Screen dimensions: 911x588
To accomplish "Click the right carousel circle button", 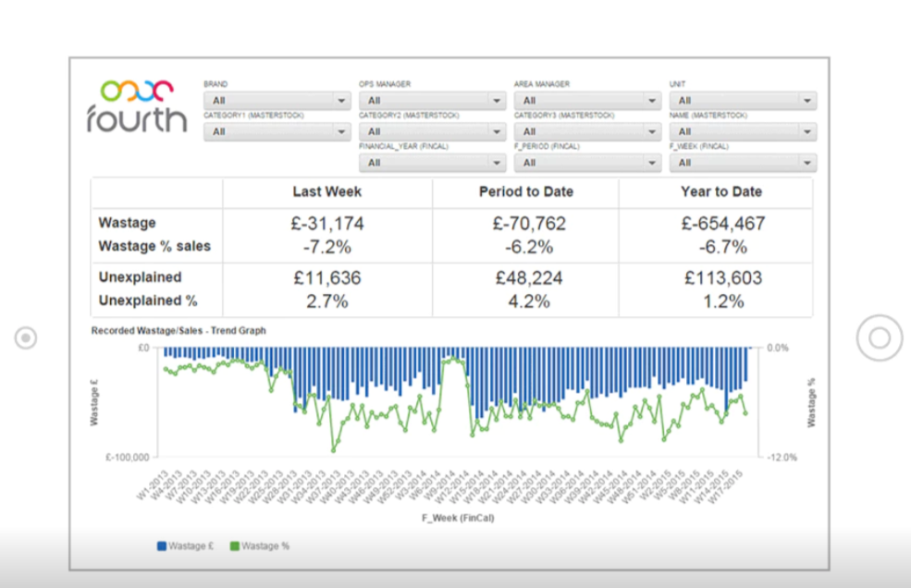I will (879, 338).
